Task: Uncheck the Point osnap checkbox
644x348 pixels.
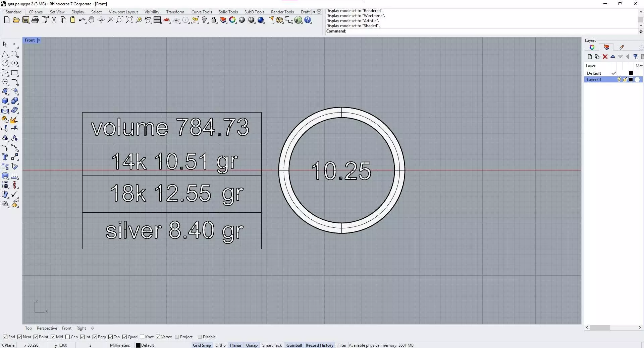Action: pyautogui.click(x=36, y=337)
